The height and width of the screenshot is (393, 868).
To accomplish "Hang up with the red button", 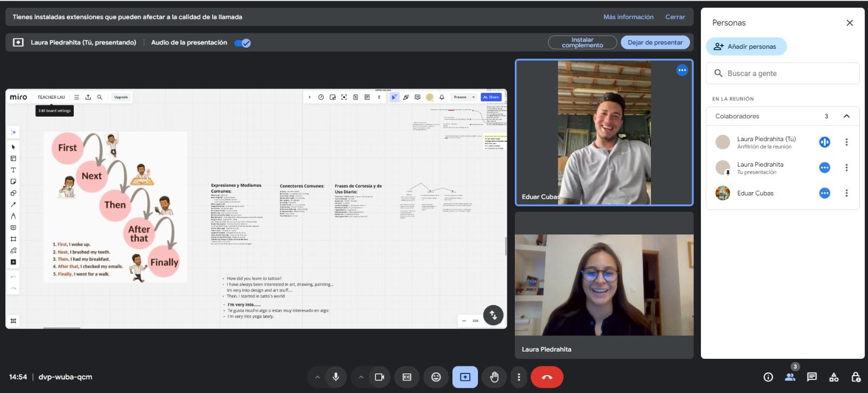I will tap(547, 377).
